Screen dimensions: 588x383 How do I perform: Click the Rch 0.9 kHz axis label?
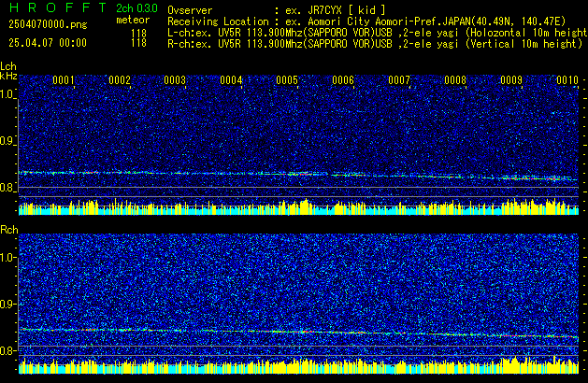pos(7,304)
